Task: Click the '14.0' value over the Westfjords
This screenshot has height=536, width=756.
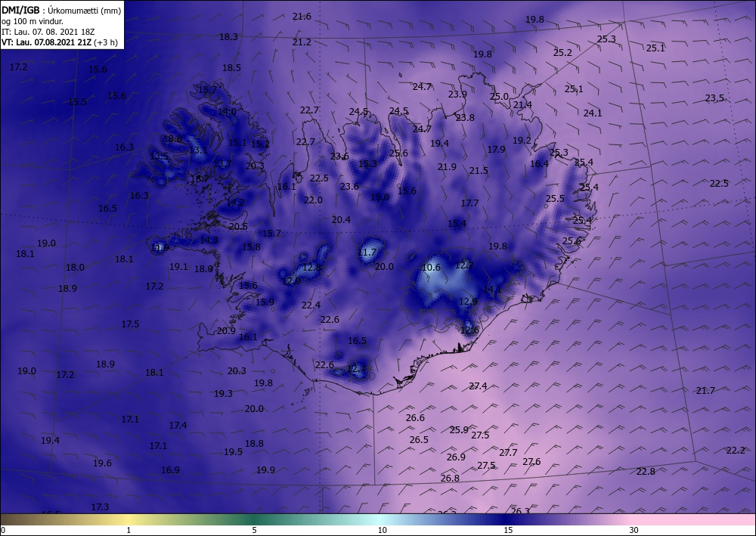Action: point(227,111)
